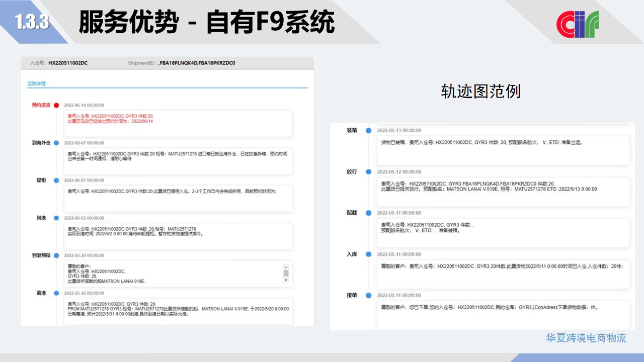
Task: Click the 华夏跨境电商物流 footer text
Action: tap(586, 338)
